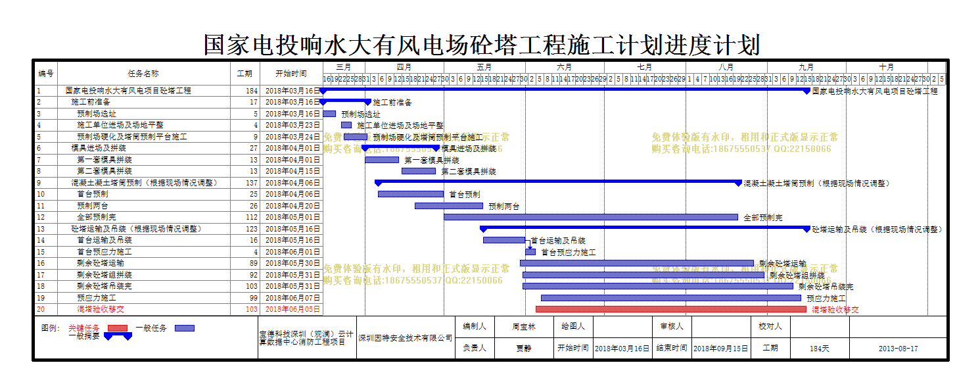This screenshot has height=392, width=980.
Task: Click the chart title 国家电投响水大有风电场砼塔工程施工计划进度计划
Action: click(482, 45)
